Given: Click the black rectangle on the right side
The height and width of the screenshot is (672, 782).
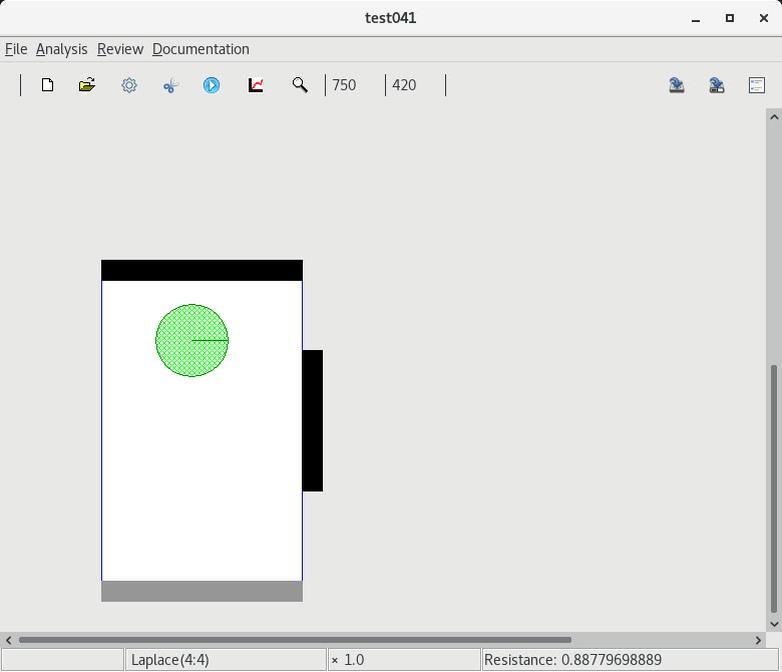Looking at the screenshot, I should 312,420.
